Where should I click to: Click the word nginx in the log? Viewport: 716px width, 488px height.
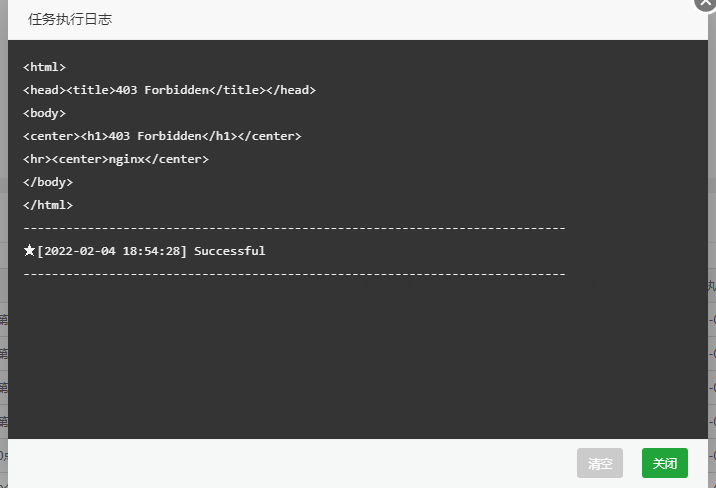point(126,159)
